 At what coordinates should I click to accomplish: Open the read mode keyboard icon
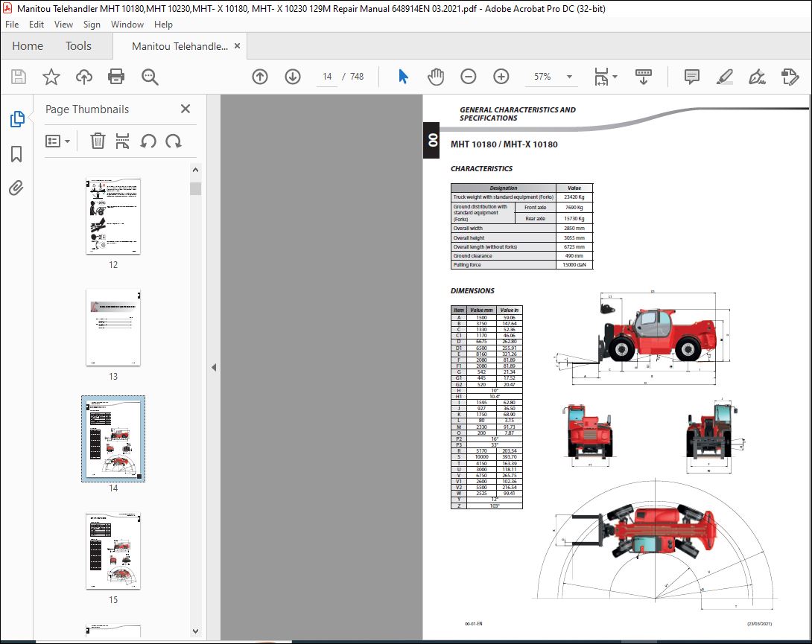tap(643, 77)
